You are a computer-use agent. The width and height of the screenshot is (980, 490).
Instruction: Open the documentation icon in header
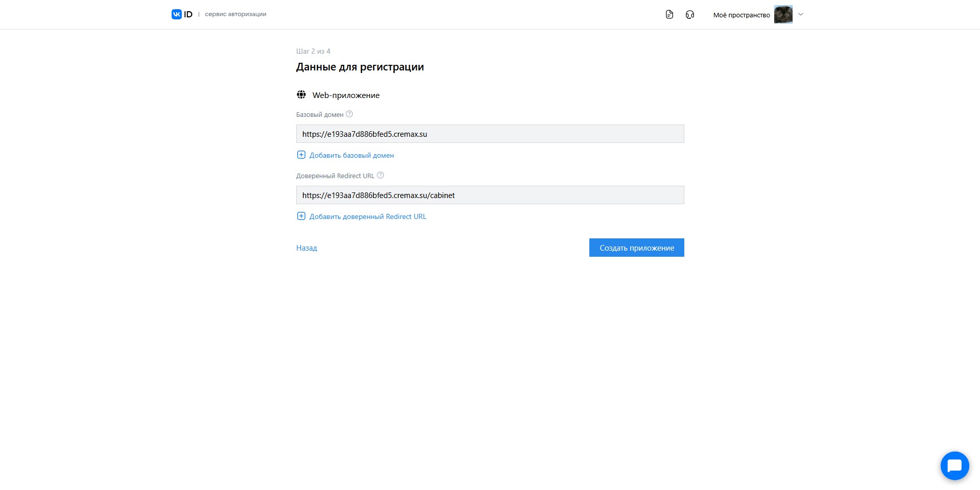[670, 14]
